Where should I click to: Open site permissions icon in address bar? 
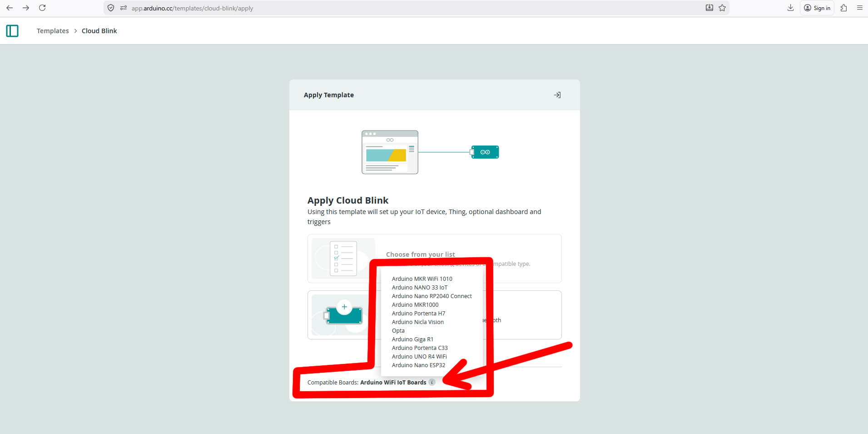pos(123,8)
